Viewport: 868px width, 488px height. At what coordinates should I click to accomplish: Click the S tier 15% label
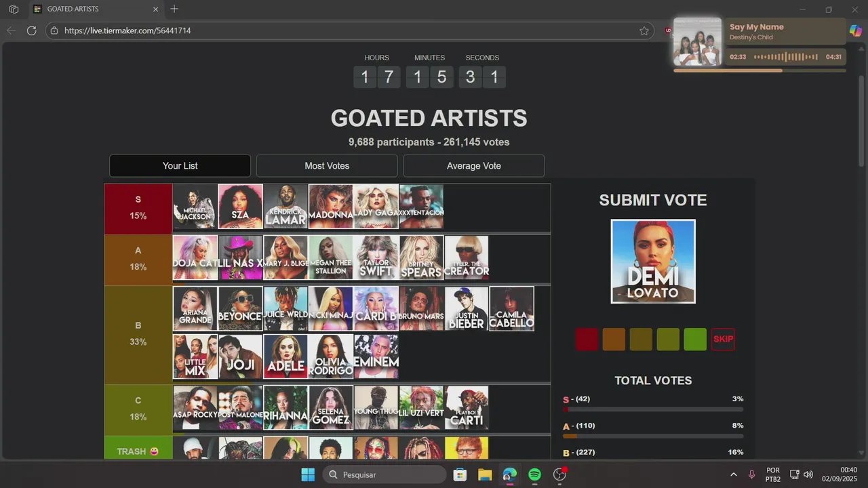pos(138,209)
